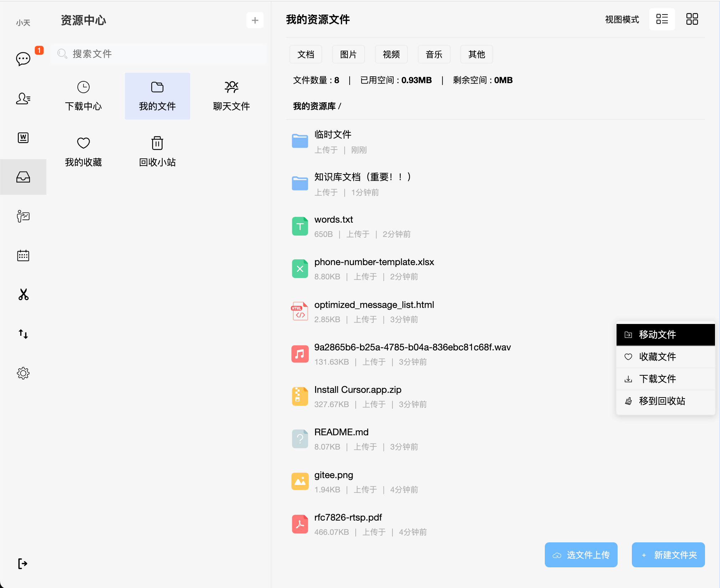Open the calendar sidebar icon
This screenshot has height=588, width=720.
(x=23, y=255)
